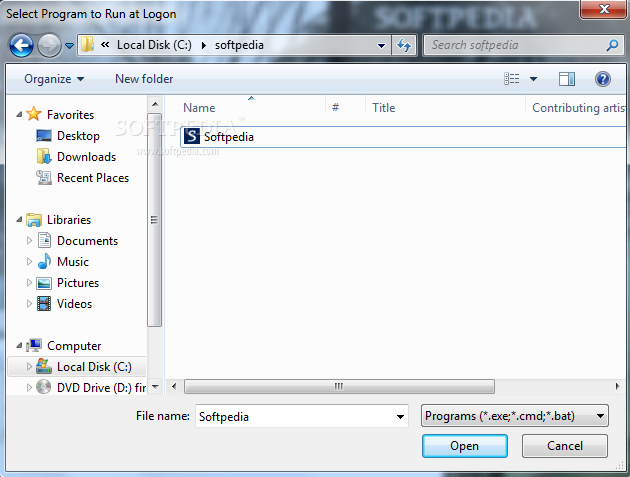The width and height of the screenshot is (630, 477).
Task: Select the Music library
Action: [73, 262]
